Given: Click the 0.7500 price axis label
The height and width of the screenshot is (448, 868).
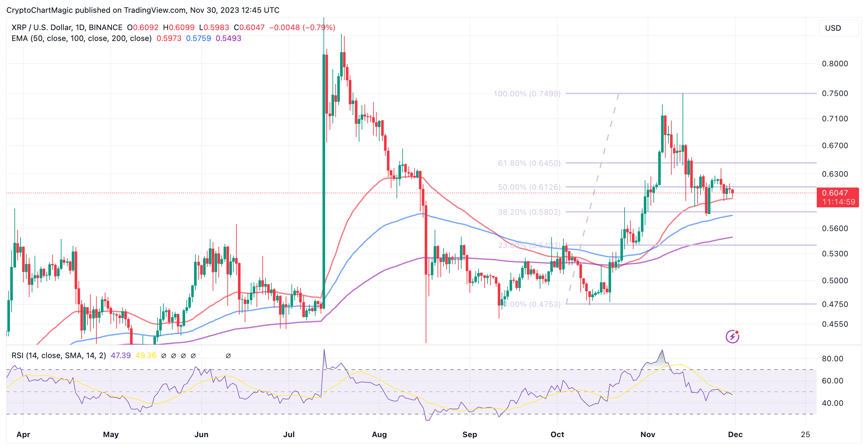Looking at the screenshot, I should [835, 93].
